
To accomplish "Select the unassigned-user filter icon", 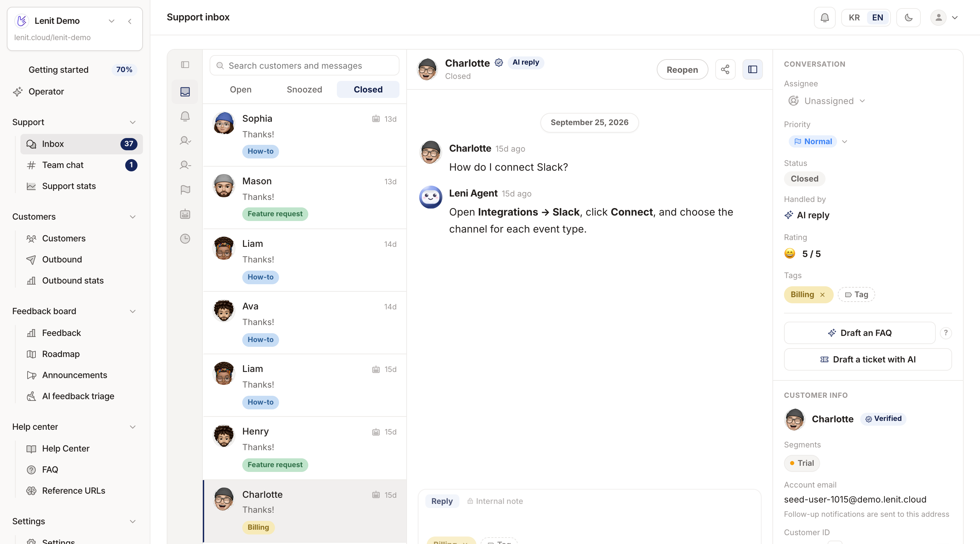I will tap(185, 165).
